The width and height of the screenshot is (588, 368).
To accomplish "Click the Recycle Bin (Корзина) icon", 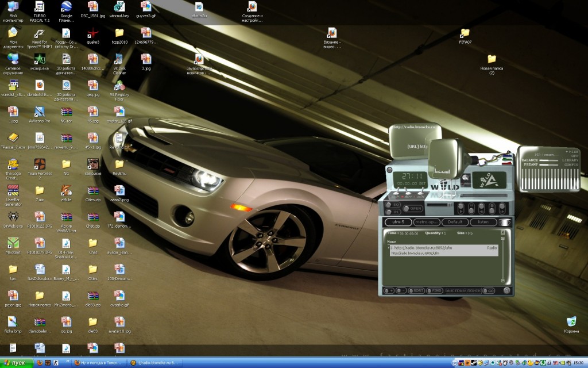I will tap(571, 322).
